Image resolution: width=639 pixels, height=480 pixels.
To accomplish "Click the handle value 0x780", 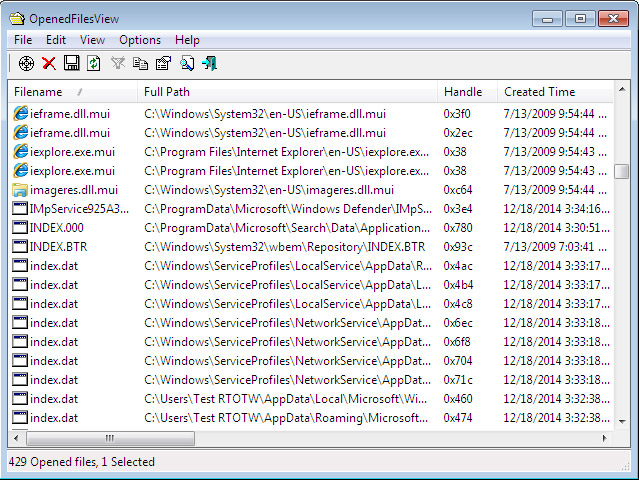I will pyautogui.click(x=458, y=228).
